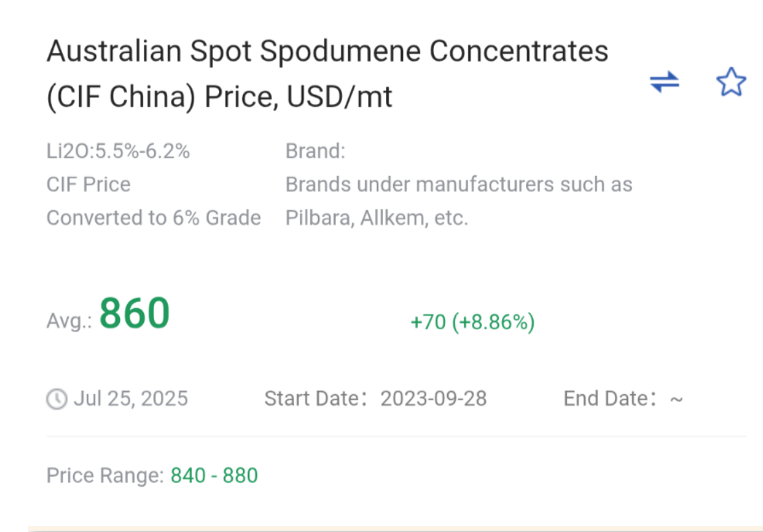Click the blue swap arrows compare icon
This screenshot has width=763, height=532.
665,82
